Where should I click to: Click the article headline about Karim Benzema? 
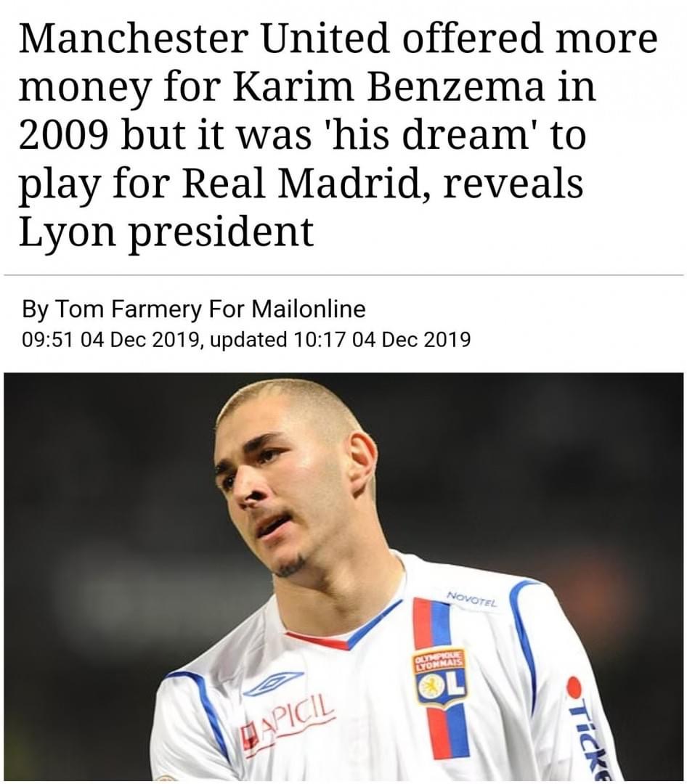(x=338, y=135)
